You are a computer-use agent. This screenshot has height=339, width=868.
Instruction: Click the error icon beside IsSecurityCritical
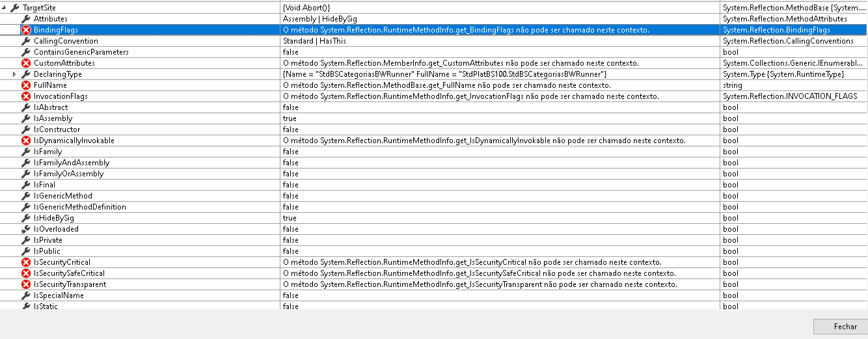(x=26, y=262)
